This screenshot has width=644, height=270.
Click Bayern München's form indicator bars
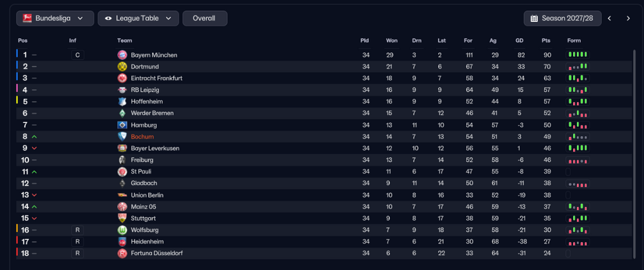click(x=578, y=55)
